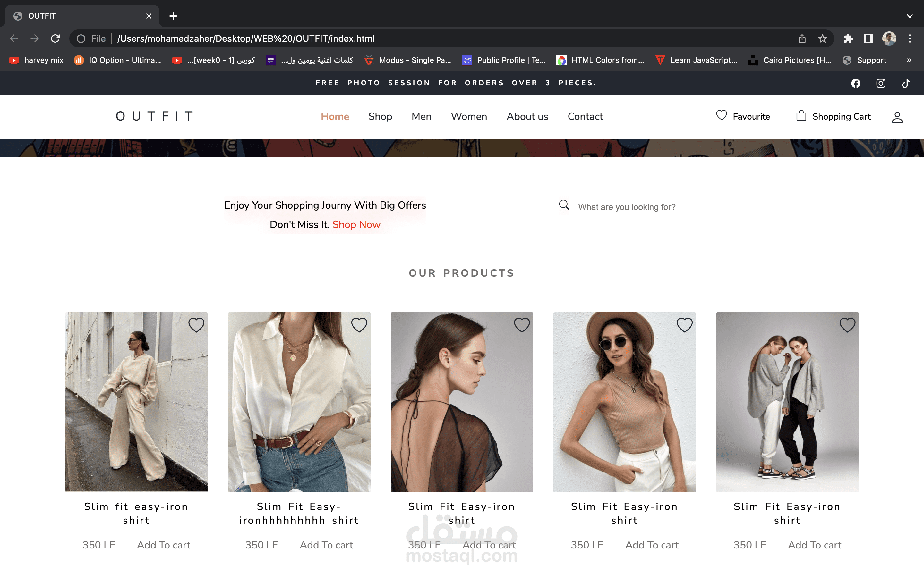924x577 pixels.
Task: Expand the hidden bookmarks overflow chevron
Action: pyautogui.click(x=909, y=60)
